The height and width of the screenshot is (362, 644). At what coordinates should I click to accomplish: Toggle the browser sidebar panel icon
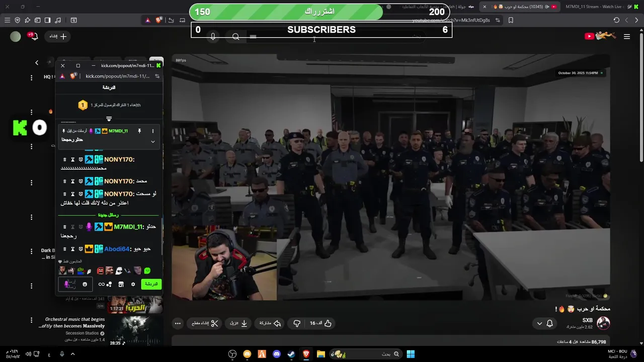tap(47, 20)
